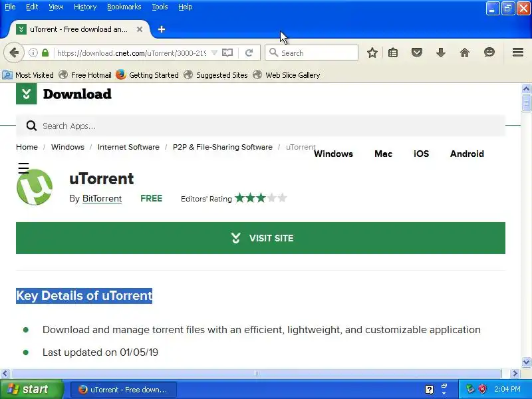Viewport: 532px width, 399px height.
Task: Click the Editors' Rating stars
Action: click(261, 198)
